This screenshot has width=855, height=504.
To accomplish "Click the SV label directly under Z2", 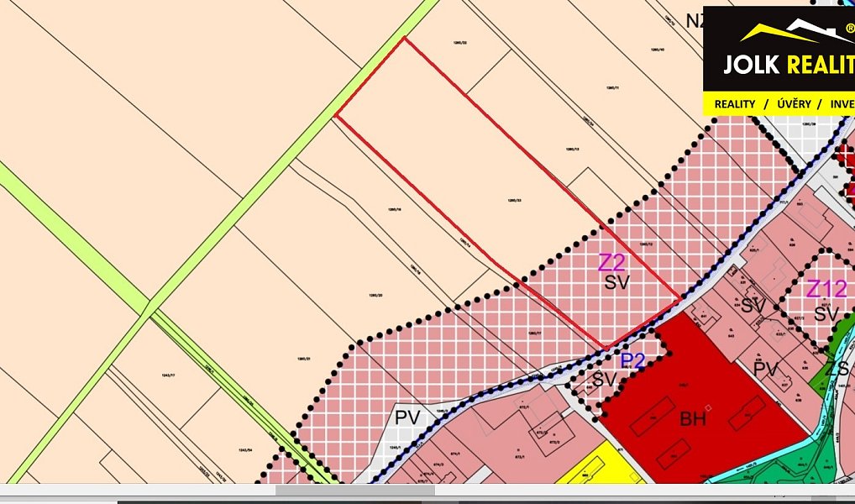I will [617, 282].
